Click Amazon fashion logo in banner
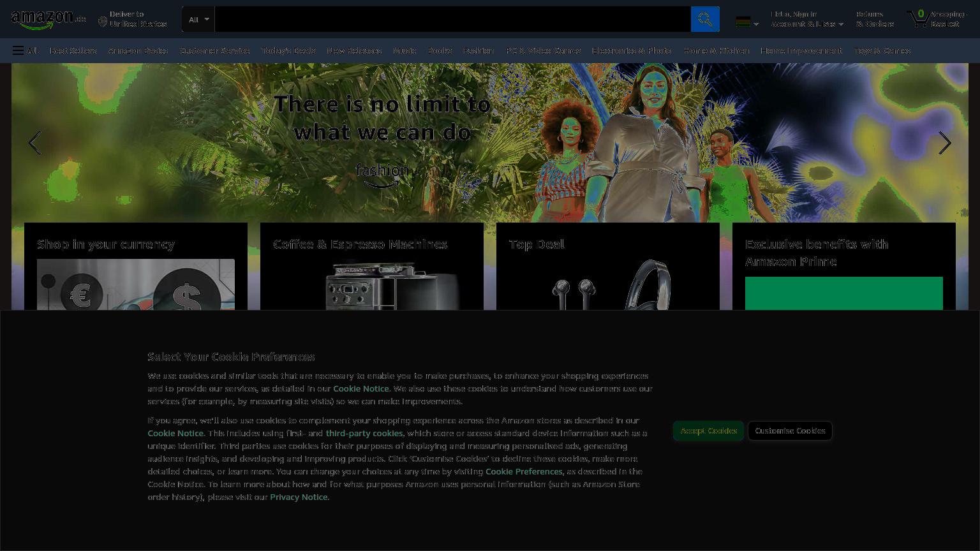980x551 pixels. pyautogui.click(x=382, y=175)
